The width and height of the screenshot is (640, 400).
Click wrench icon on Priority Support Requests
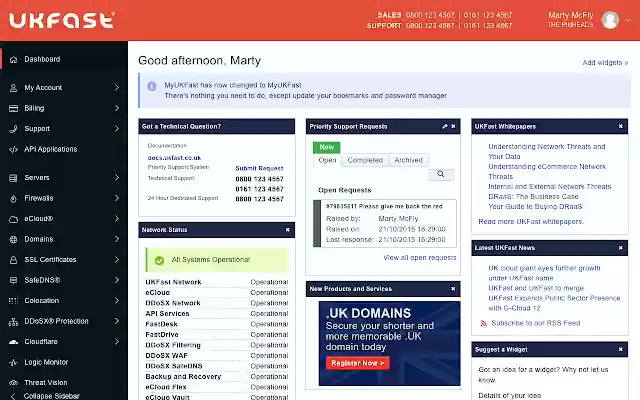coord(445,127)
